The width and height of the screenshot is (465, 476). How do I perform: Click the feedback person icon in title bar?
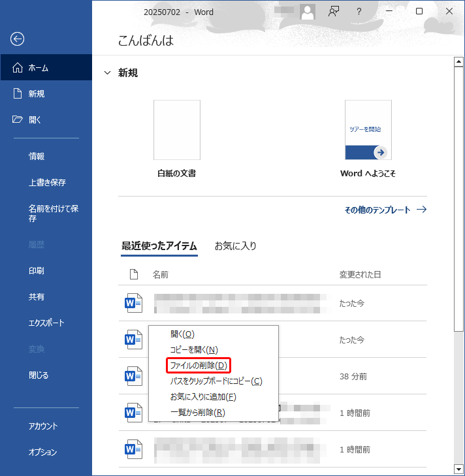click(x=334, y=12)
